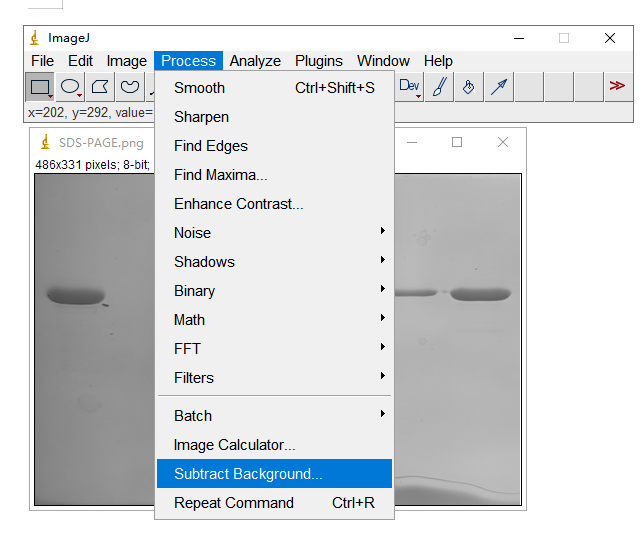Select the Oval selection tool

[70, 87]
